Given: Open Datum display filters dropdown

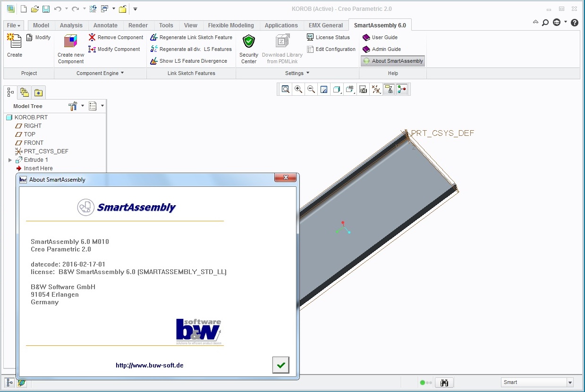Looking at the screenshot, I should 376,89.
